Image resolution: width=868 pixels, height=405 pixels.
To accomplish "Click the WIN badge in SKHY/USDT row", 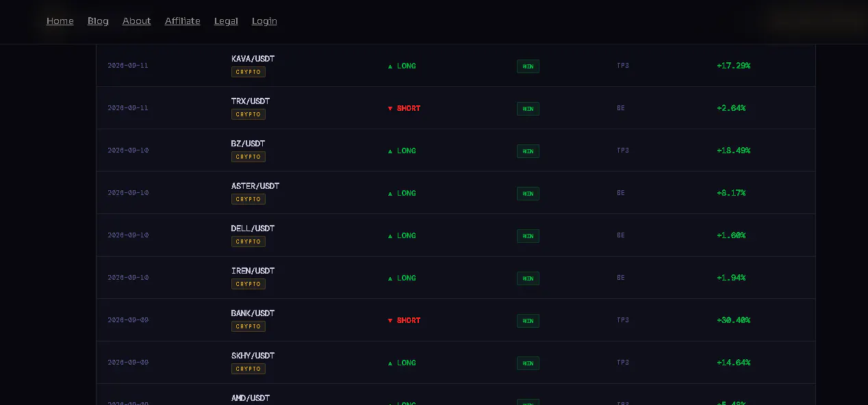I will 528,363.
